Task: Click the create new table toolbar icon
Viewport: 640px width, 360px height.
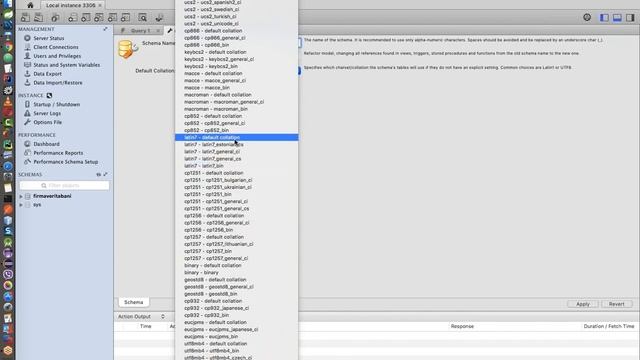Action: [x=86, y=18]
